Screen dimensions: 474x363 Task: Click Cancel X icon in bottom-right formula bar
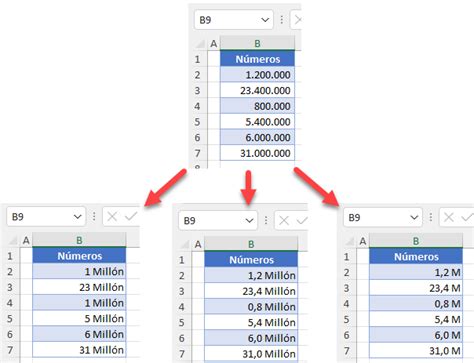[449, 217]
